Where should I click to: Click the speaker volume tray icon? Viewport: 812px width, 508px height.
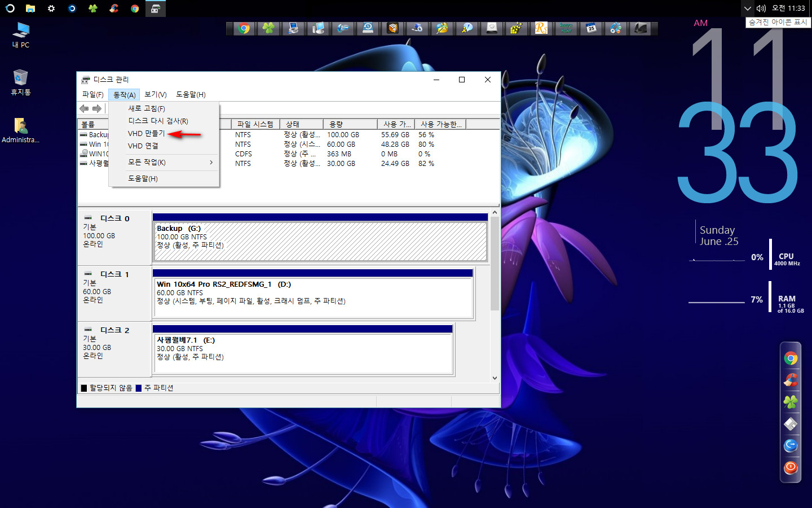tap(761, 8)
